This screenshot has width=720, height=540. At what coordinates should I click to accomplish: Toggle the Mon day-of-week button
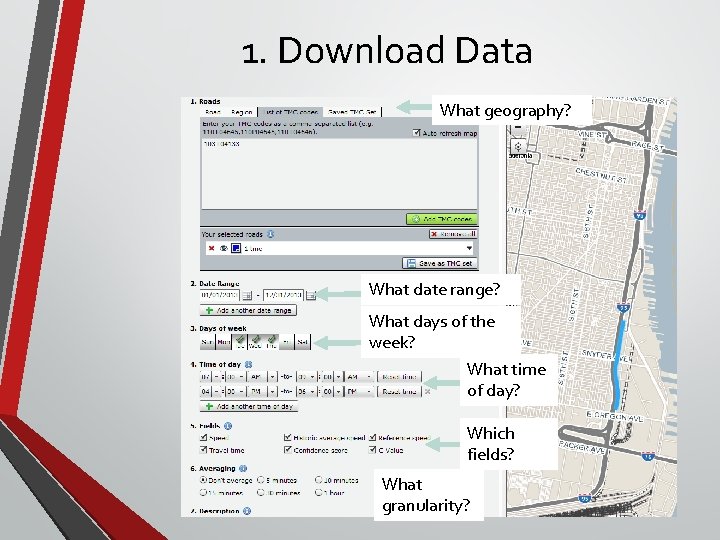pos(224,342)
